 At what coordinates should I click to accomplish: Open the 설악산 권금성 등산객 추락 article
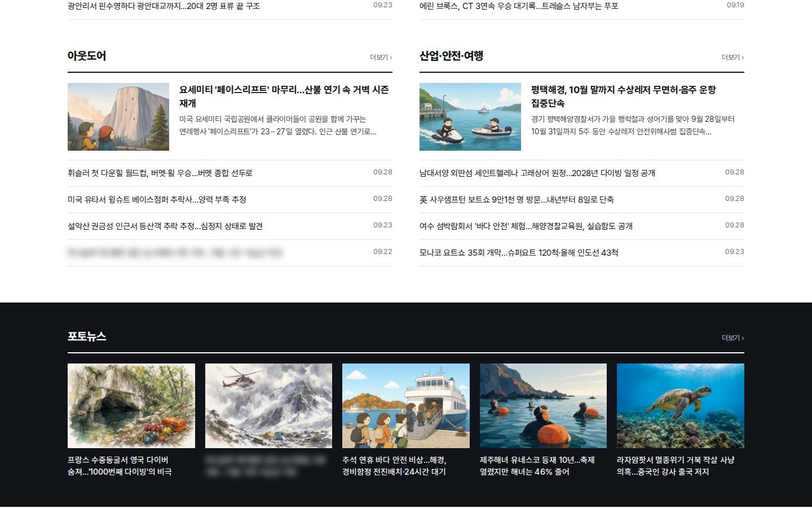click(x=165, y=226)
